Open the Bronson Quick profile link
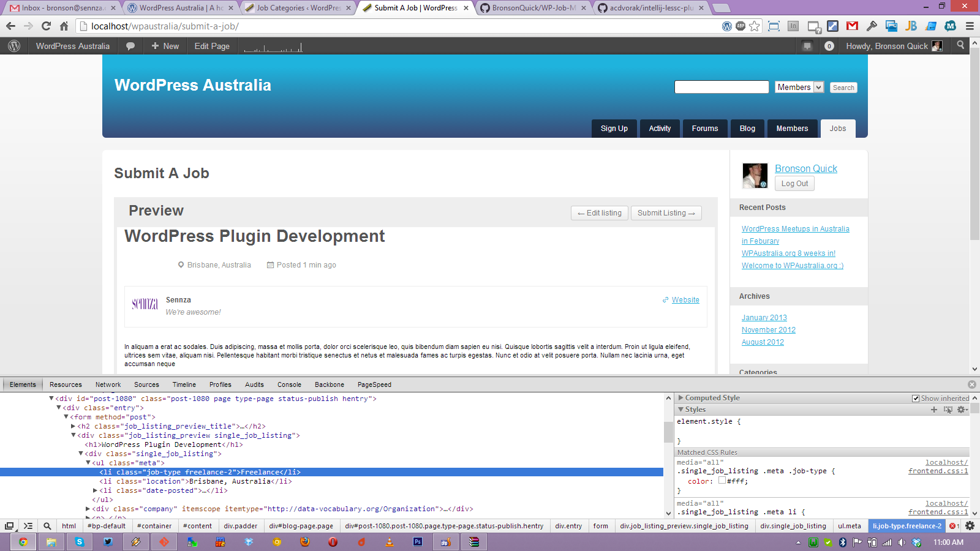980x551 pixels. tap(806, 168)
